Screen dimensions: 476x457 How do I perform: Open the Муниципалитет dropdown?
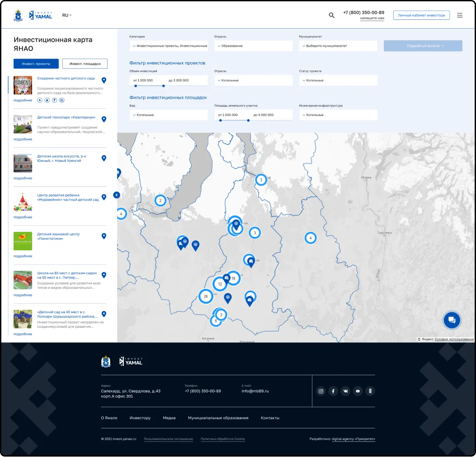point(338,46)
